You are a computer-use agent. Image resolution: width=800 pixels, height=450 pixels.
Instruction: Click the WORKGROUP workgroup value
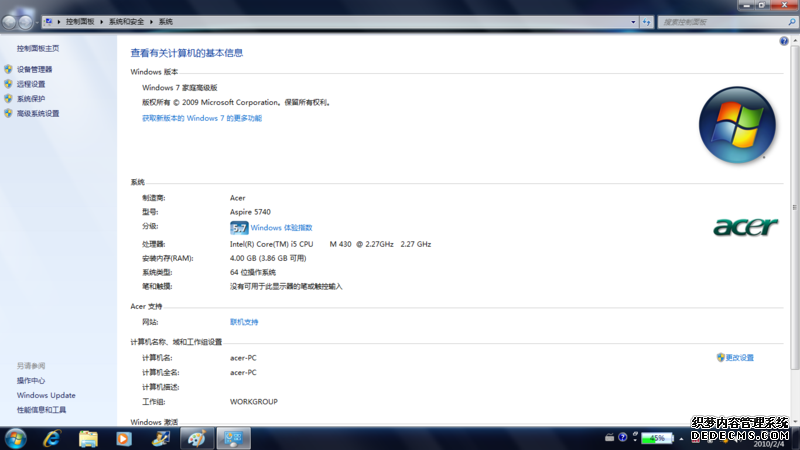coord(254,402)
